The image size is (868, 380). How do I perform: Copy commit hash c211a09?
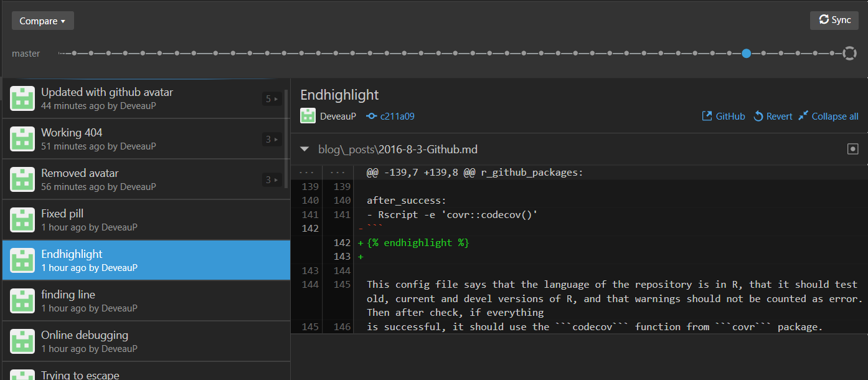point(397,116)
